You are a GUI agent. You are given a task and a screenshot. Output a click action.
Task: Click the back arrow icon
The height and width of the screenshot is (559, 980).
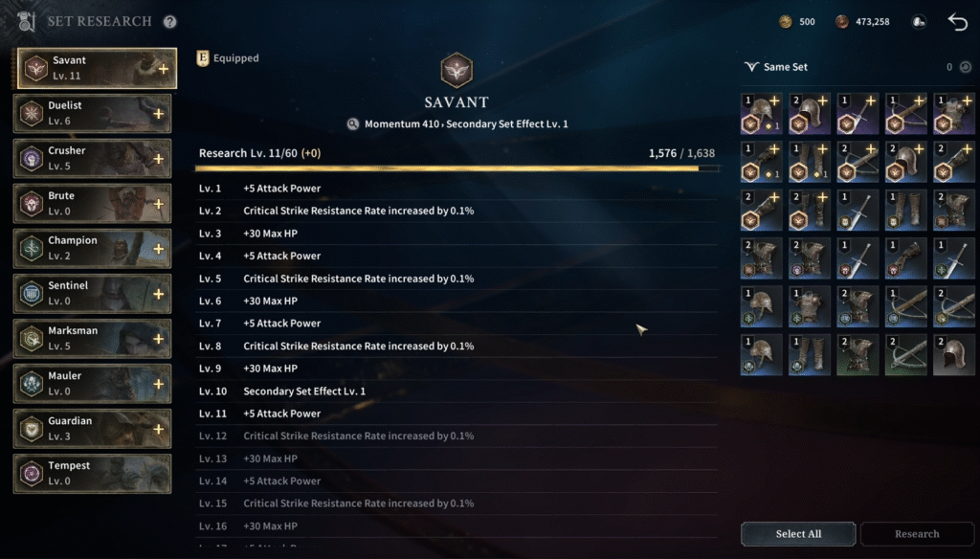[957, 22]
